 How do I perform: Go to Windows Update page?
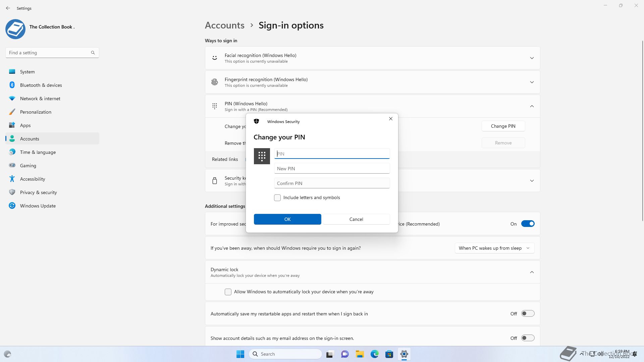tap(52, 206)
